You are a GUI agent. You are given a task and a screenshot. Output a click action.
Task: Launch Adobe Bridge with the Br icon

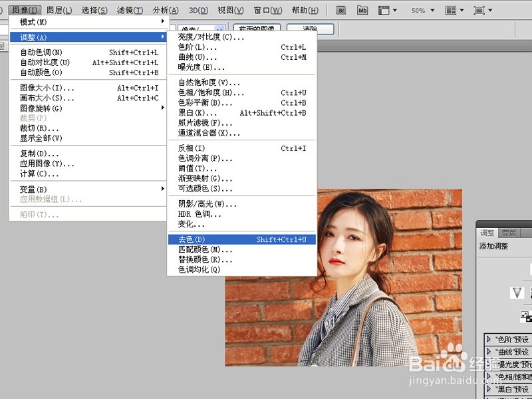pyautogui.click(x=341, y=10)
